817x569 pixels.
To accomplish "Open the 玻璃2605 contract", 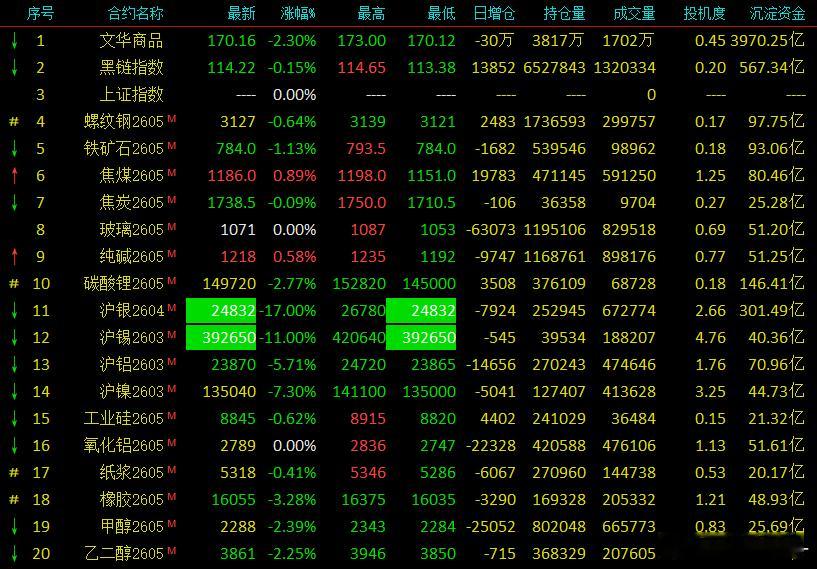I will (x=132, y=230).
